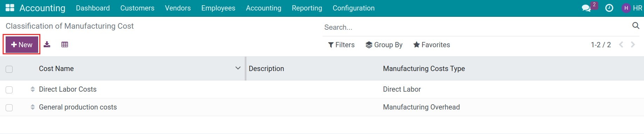The width and height of the screenshot is (644, 134).
Task: Select all records header checkbox
Action: pos(9,69)
